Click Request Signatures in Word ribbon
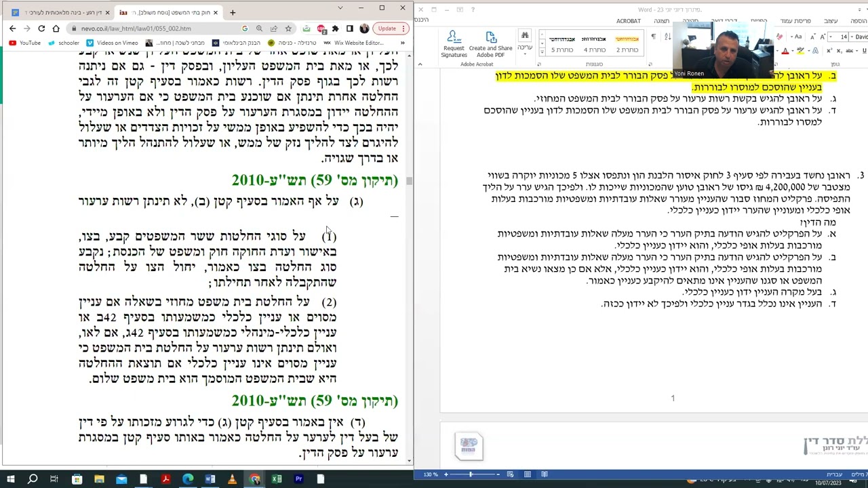868x488 pixels. (x=454, y=45)
